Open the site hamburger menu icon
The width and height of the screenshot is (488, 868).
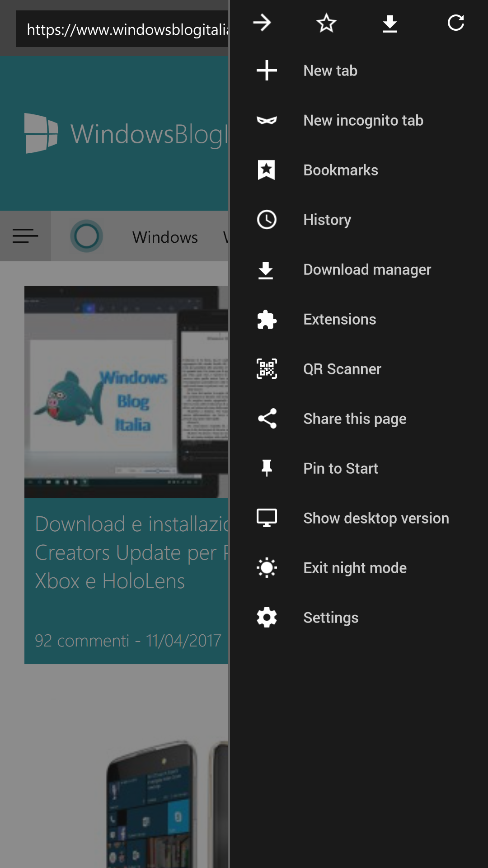(25, 236)
